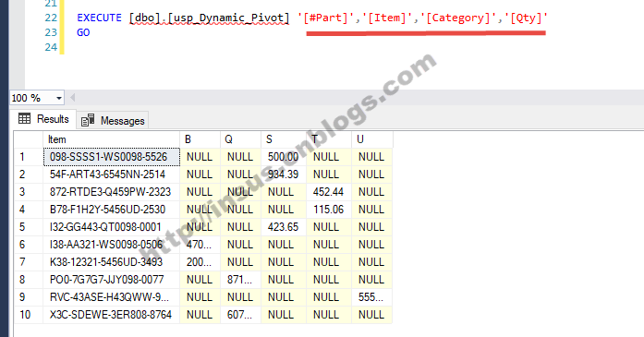The width and height of the screenshot is (644, 337).
Task: Select cell I32-GG443-QT0098-0001
Action: pyautogui.click(x=111, y=227)
